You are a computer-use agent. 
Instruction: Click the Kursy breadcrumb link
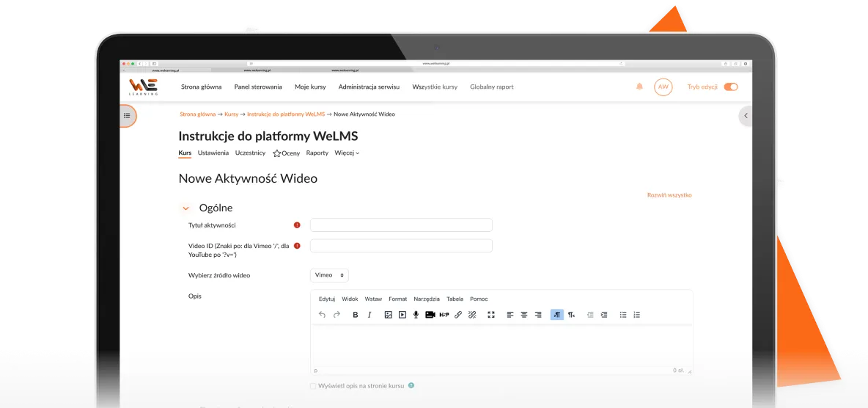click(x=232, y=114)
